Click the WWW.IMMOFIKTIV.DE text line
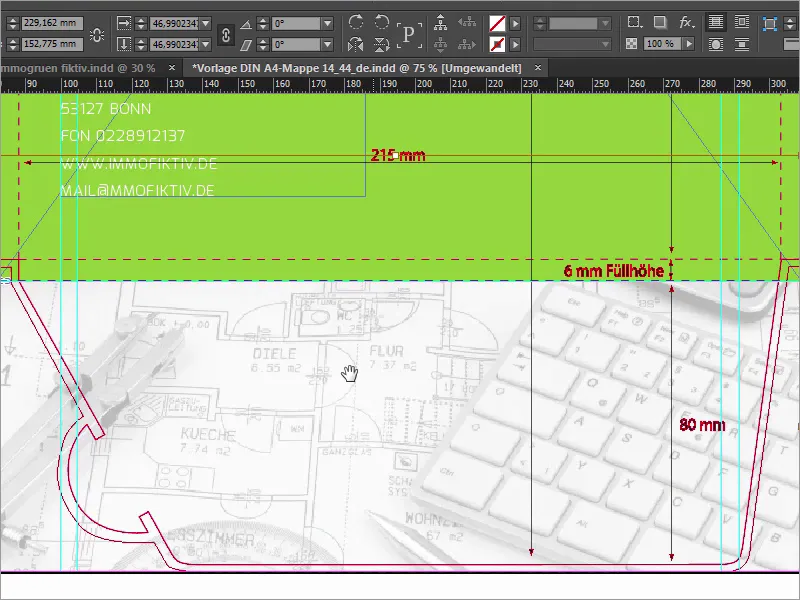The height and width of the screenshot is (600, 800). 139,164
